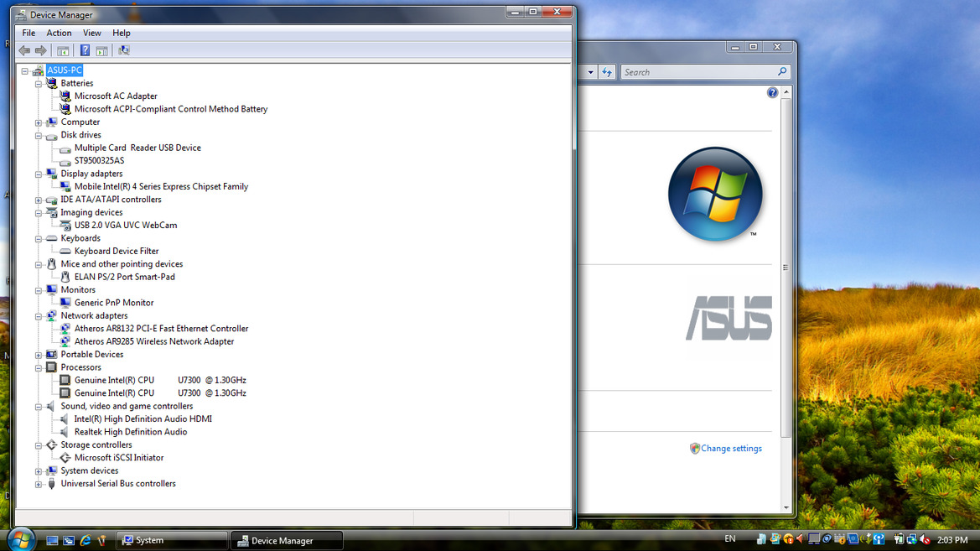Click the Portable Devices category icon
Viewport: 980px width, 551px height.
(52, 355)
